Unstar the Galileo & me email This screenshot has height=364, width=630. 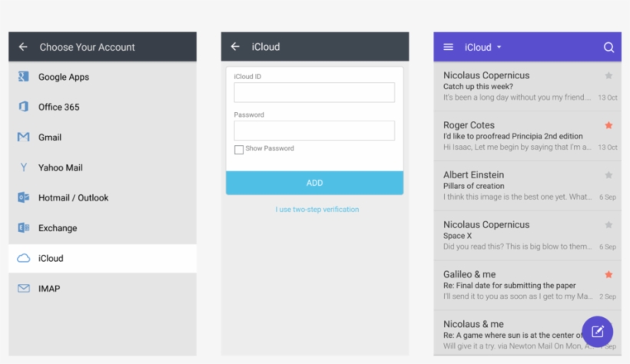coord(608,275)
